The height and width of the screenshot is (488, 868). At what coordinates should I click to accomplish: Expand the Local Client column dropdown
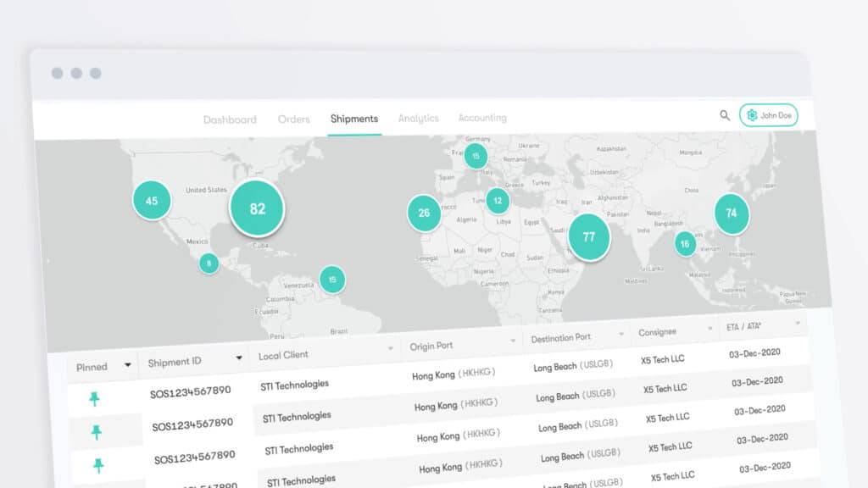pos(390,348)
